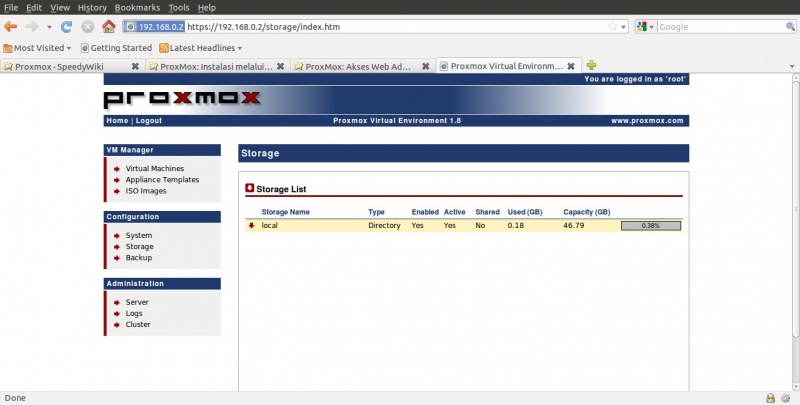Image resolution: width=800 pixels, height=405 pixels.
Task: Open the Tools menu
Action: click(x=179, y=8)
